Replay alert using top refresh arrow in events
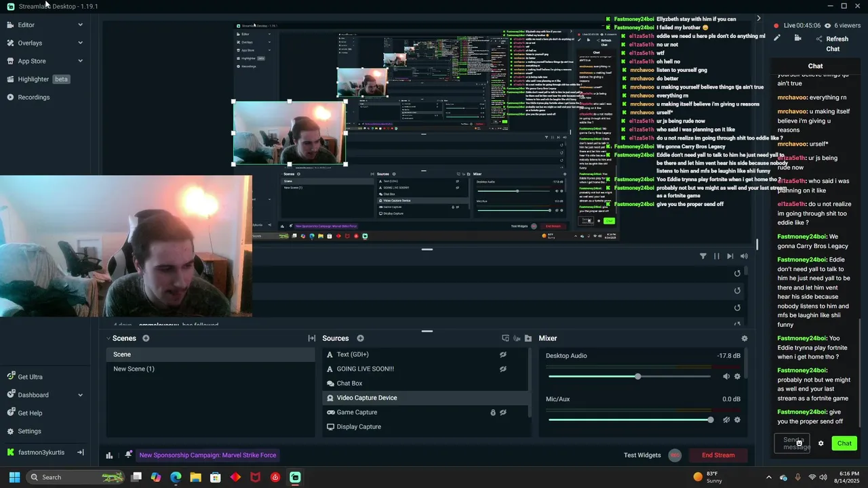 (737, 273)
